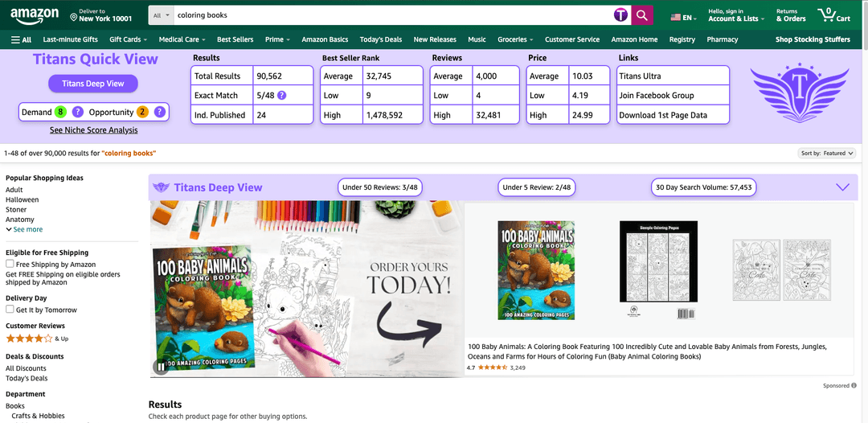Click the Exact Match question mark icon
The image size is (868, 423).
[x=282, y=95]
